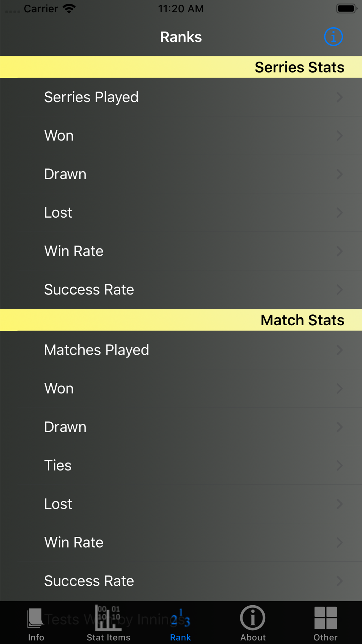The image size is (362, 644).
Task: Select Lost under Match Stats
Action: click(x=181, y=504)
